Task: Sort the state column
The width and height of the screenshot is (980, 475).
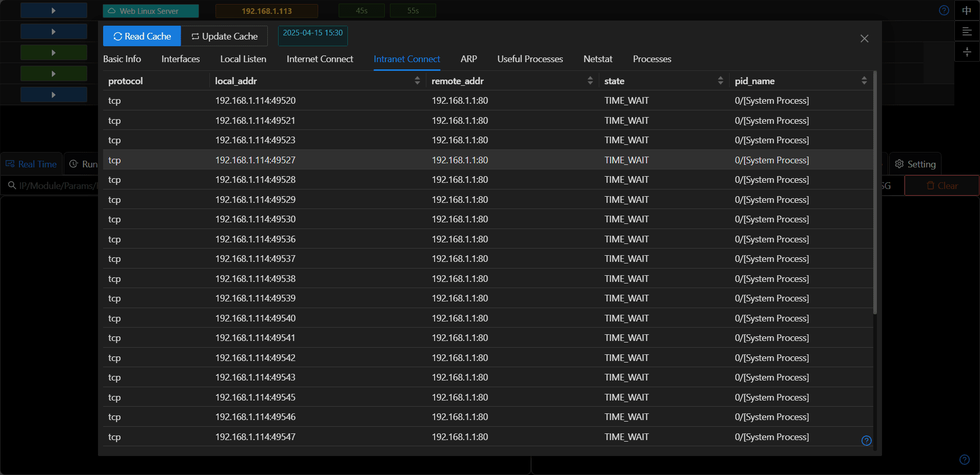Action: (x=720, y=81)
